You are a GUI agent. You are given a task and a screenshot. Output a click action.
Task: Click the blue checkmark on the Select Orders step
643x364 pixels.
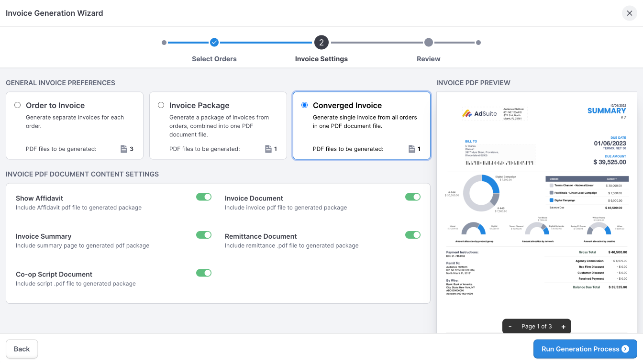[x=214, y=42]
